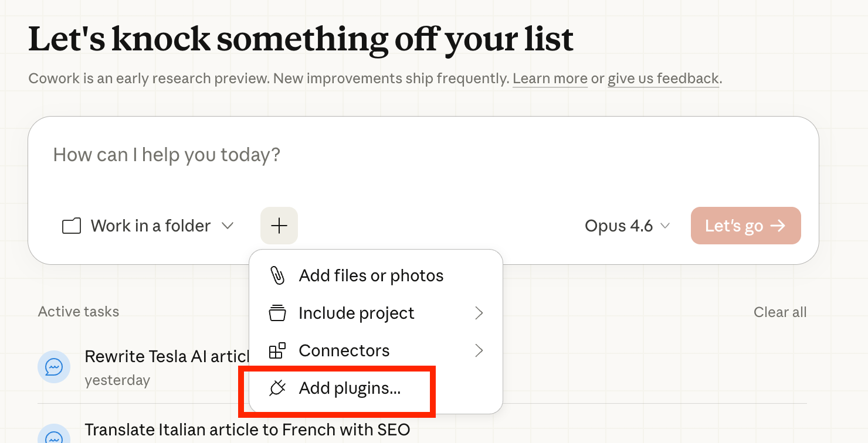Click chat icon of Translate Italian article task
Screen dimensions: 868x443
(x=54, y=437)
